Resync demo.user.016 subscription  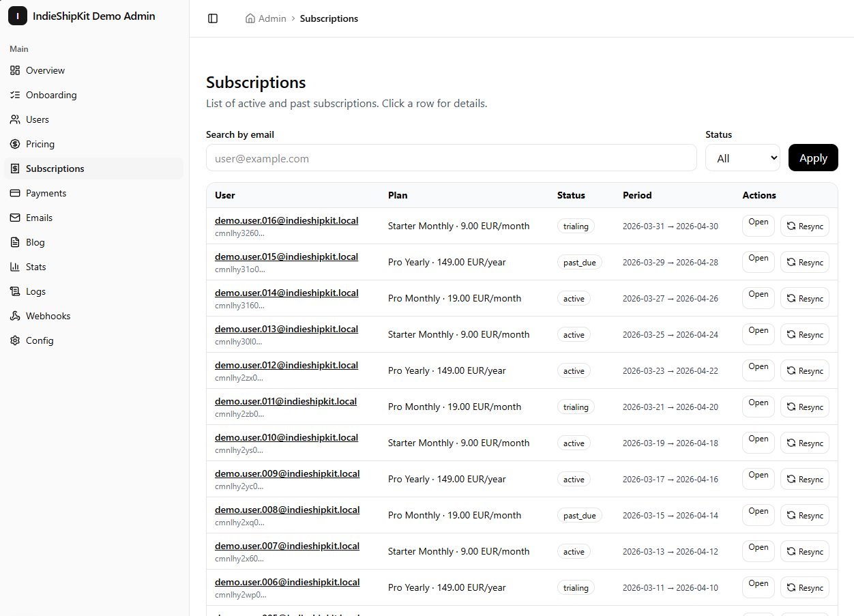click(805, 226)
